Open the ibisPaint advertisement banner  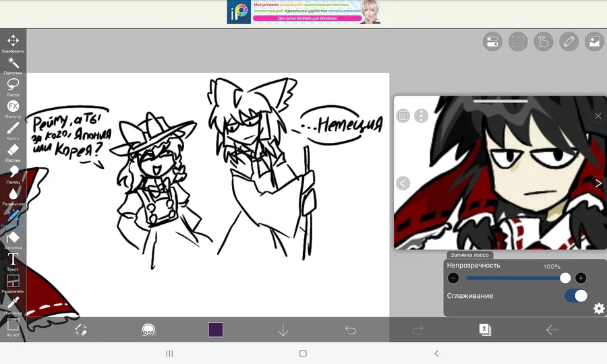(303, 12)
